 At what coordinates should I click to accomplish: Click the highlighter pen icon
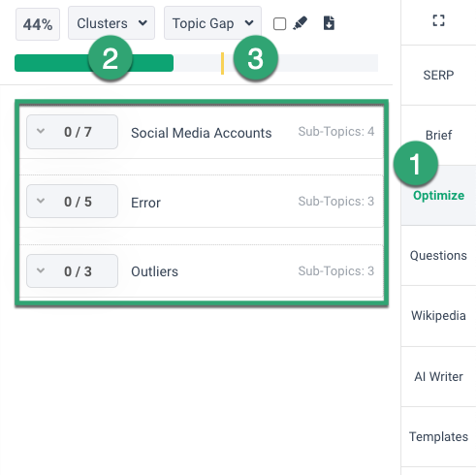point(301,23)
